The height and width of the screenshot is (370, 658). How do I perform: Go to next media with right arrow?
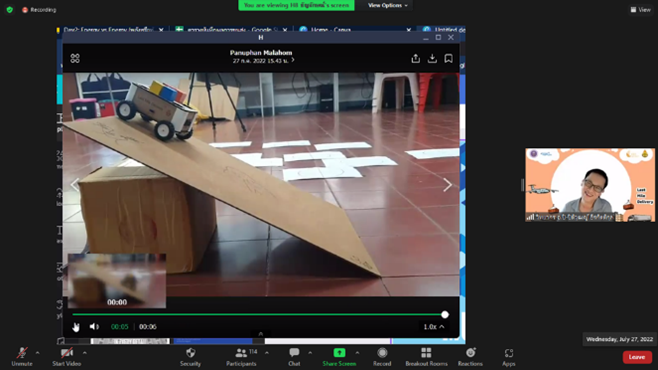(447, 185)
